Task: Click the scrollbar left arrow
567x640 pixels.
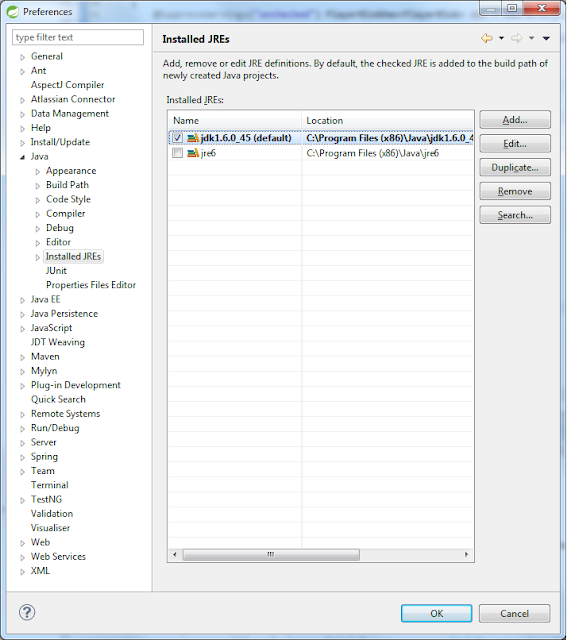Action: click(x=175, y=554)
